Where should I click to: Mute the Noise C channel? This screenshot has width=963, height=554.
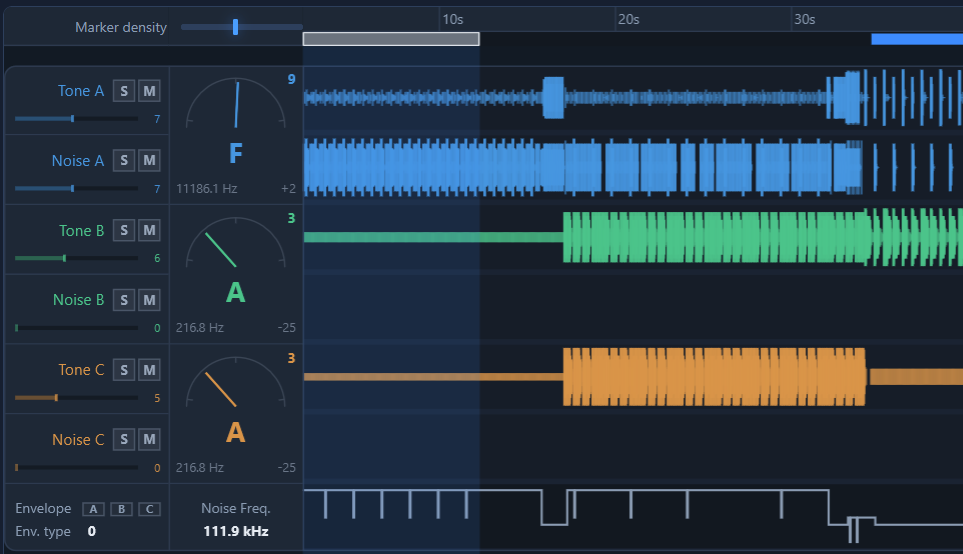click(149, 439)
